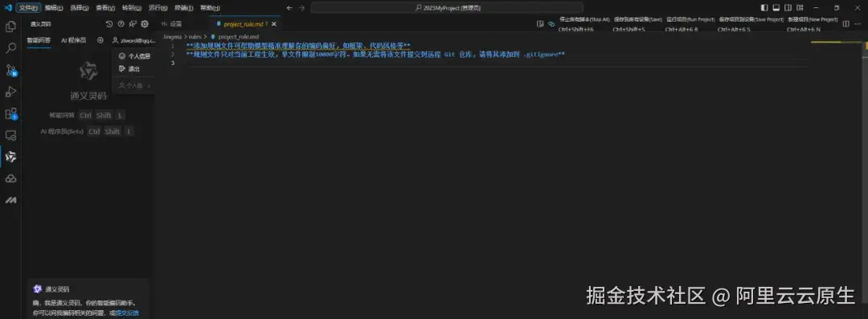The image size is (868, 319).
Task: Open the Explorer view in activity bar
Action: click(10, 26)
